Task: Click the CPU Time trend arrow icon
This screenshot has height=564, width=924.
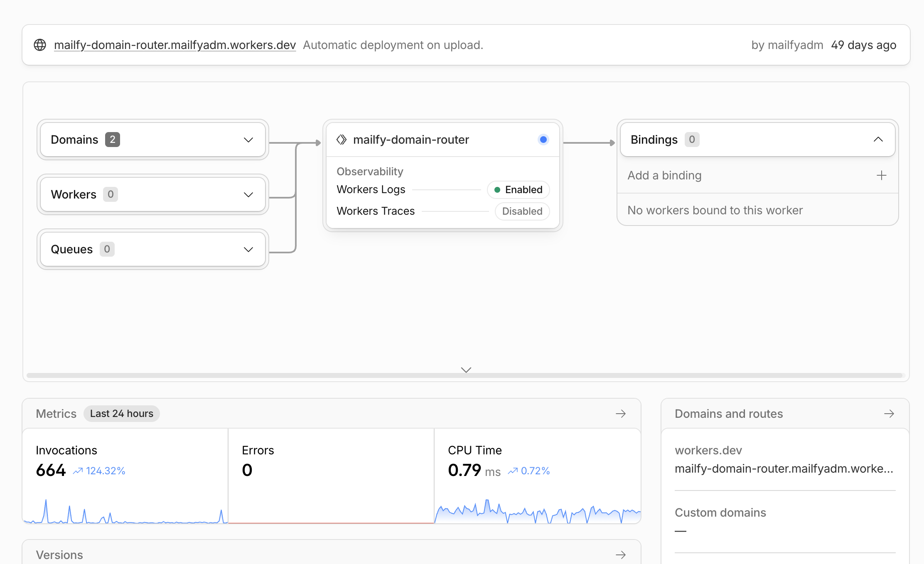Action: [513, 471]
